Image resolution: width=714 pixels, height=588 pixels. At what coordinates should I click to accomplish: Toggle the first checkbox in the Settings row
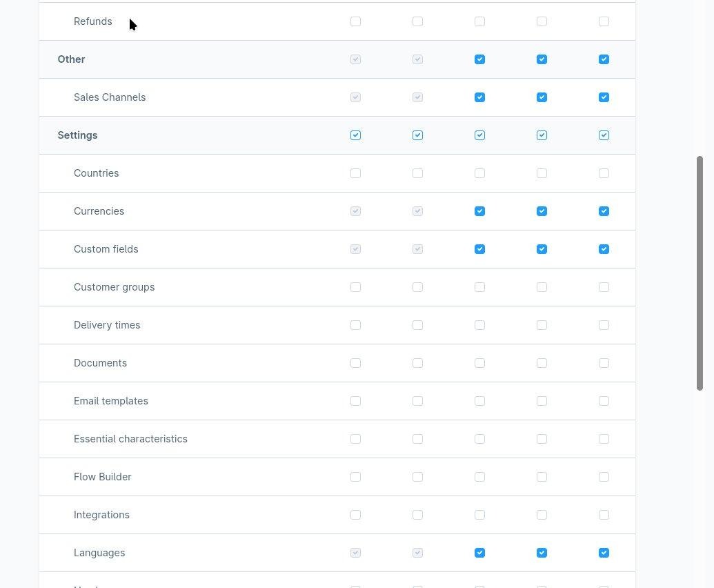(x=355, y=135)
